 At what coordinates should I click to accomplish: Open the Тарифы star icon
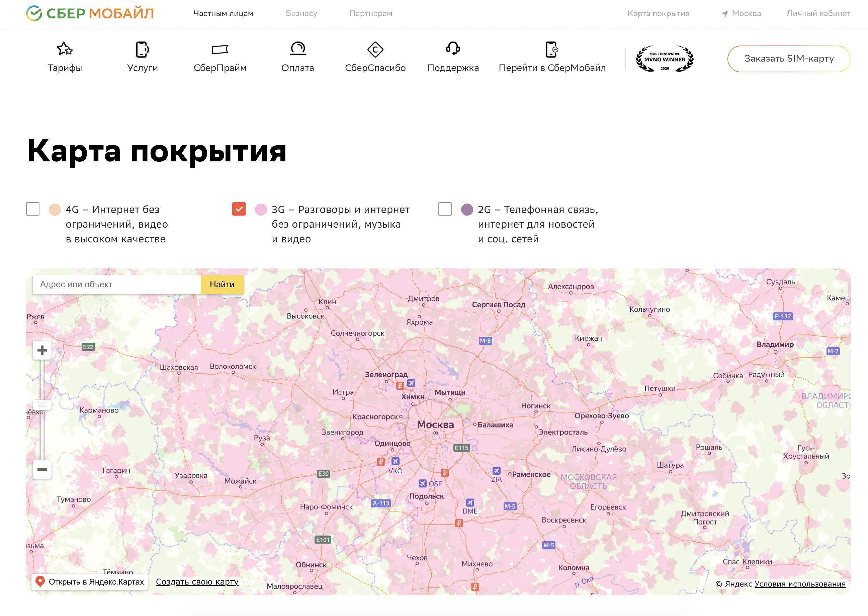point(65,49)
